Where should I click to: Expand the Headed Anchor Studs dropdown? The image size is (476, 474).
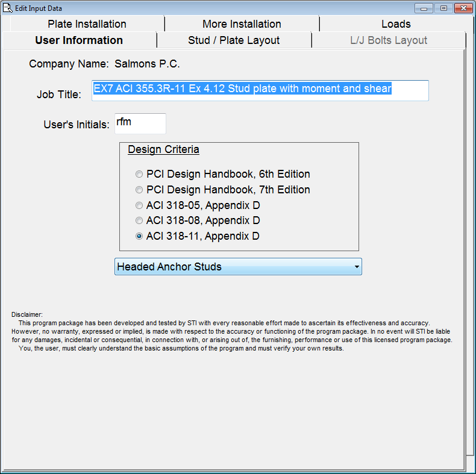point(238,267)
